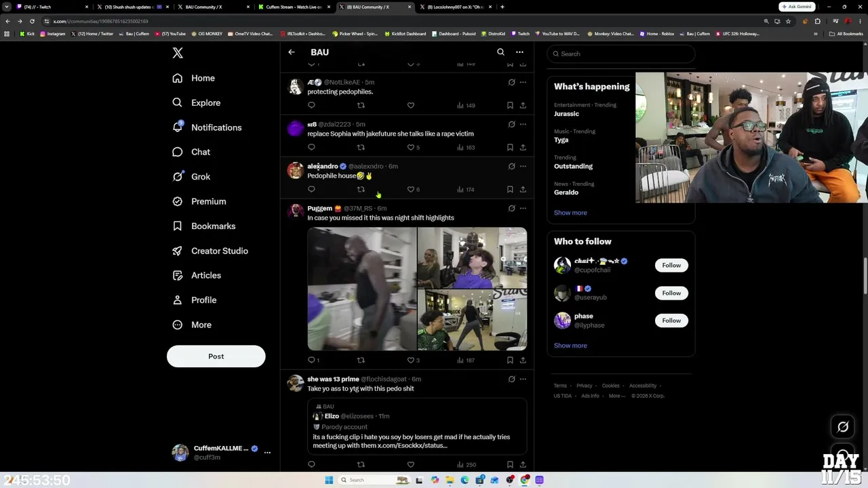Click the X search field
Viewport: 868px width, 488px height.
(621, 54)
